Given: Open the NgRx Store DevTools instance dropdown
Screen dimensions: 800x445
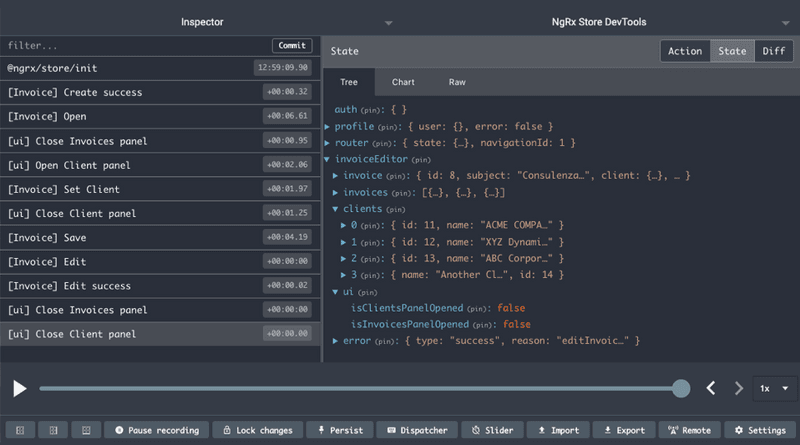Looking at the screenshot, I should [x=786, y=23].
